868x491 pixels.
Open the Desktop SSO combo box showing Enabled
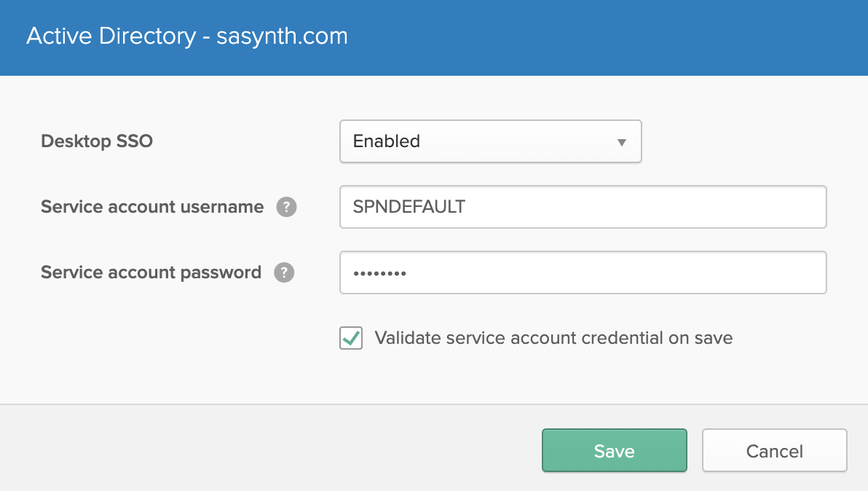489,141
